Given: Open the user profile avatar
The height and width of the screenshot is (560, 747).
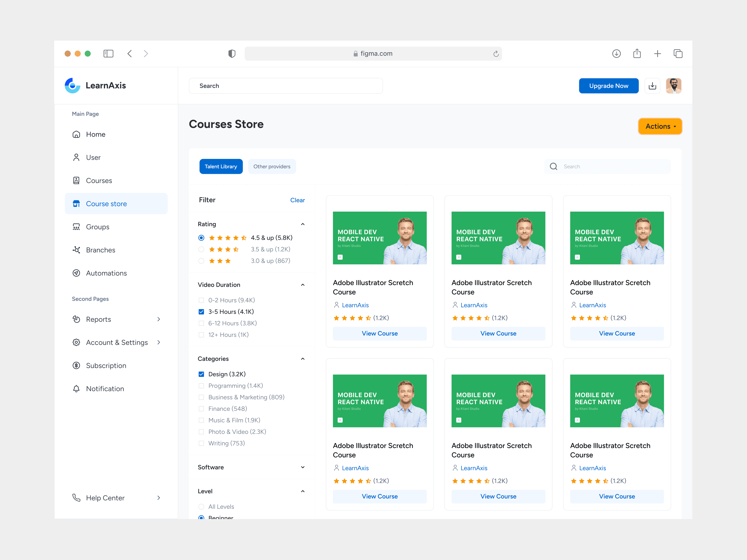Looking at the screenshot, I should point(673,86).
